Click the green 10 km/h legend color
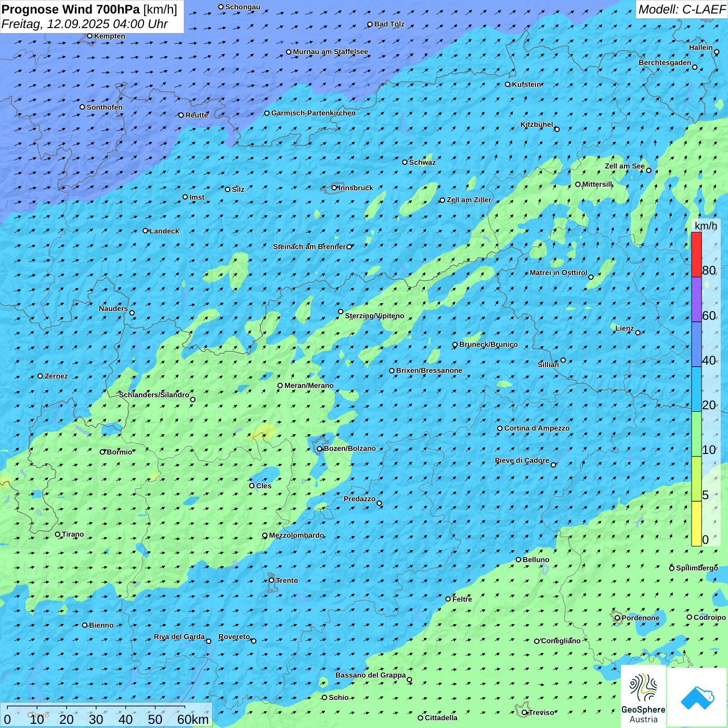The image size is (728, 728). 696,434
